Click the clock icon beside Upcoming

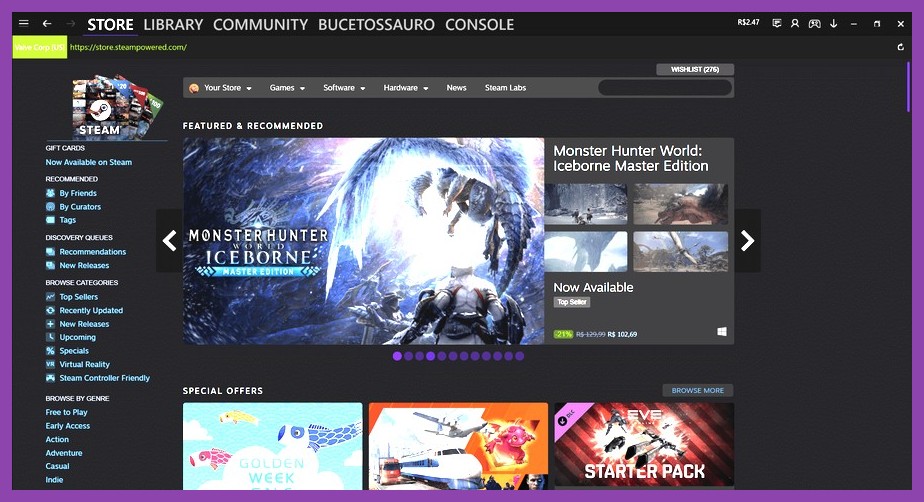[51, 337]
